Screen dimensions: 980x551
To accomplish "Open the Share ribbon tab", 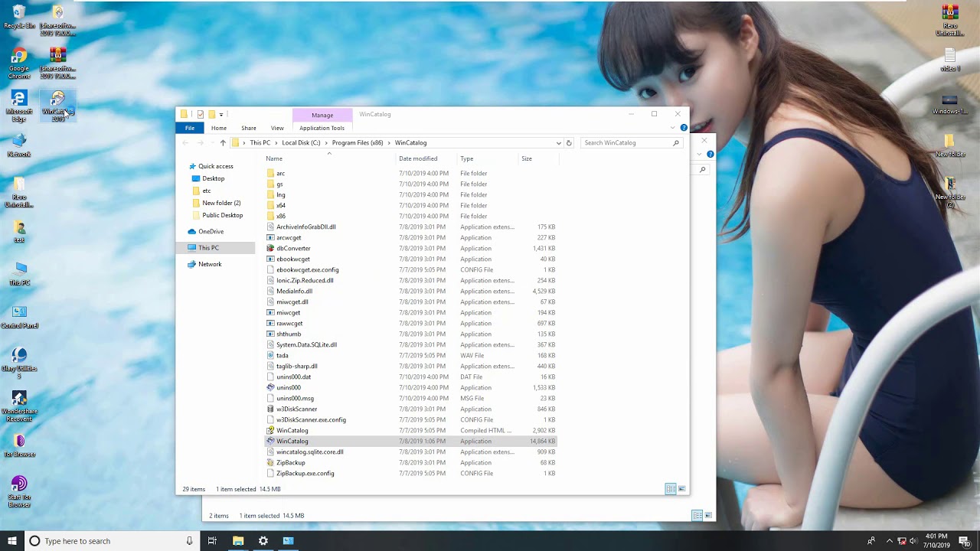I will [x=249, y=128].
